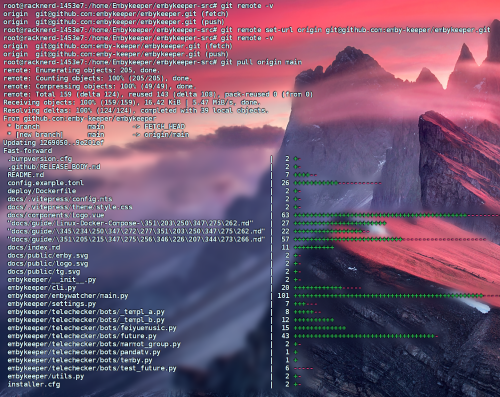Click the '[new branch]' text
This screenshot has height=397, width=500.
pos(39,134)
